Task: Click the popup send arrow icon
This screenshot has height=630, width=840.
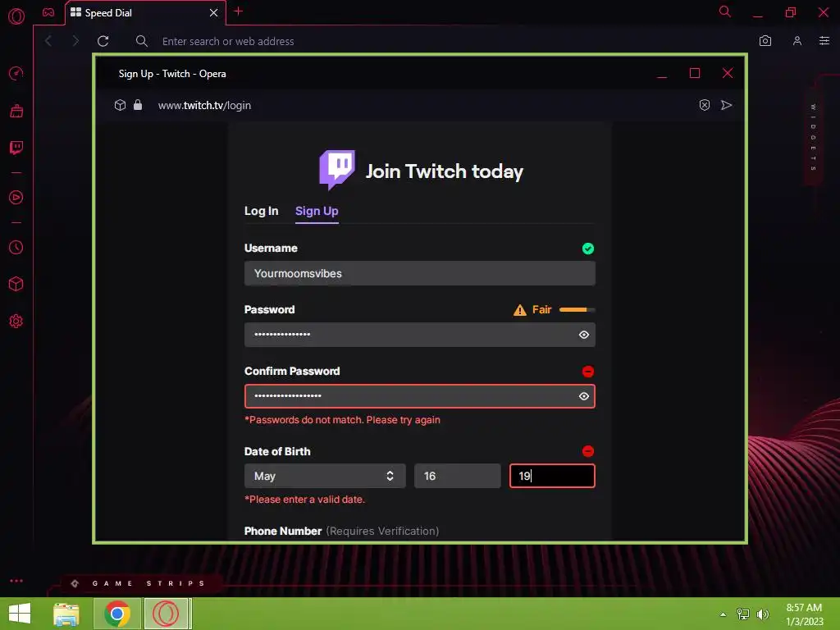Action: pyautogui.click(x=727, y=105)
